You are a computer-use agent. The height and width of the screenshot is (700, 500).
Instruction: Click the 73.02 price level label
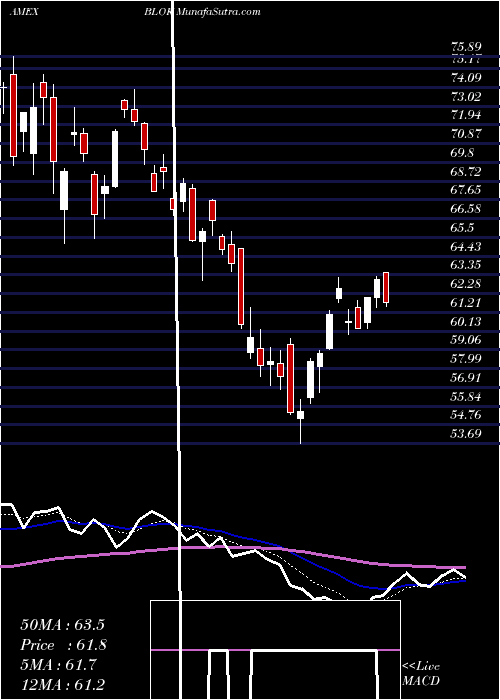pos(465,97)
